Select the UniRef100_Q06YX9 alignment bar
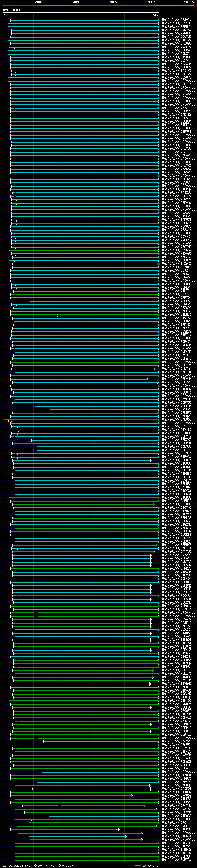197x868 pixels. pyautogui.click(x=101, y=741)
